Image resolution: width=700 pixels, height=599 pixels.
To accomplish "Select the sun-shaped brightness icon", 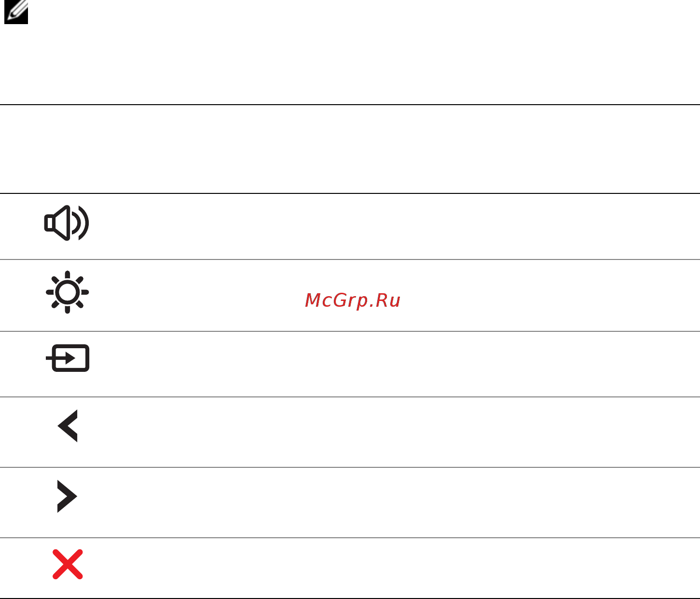I will pos(67,292).
